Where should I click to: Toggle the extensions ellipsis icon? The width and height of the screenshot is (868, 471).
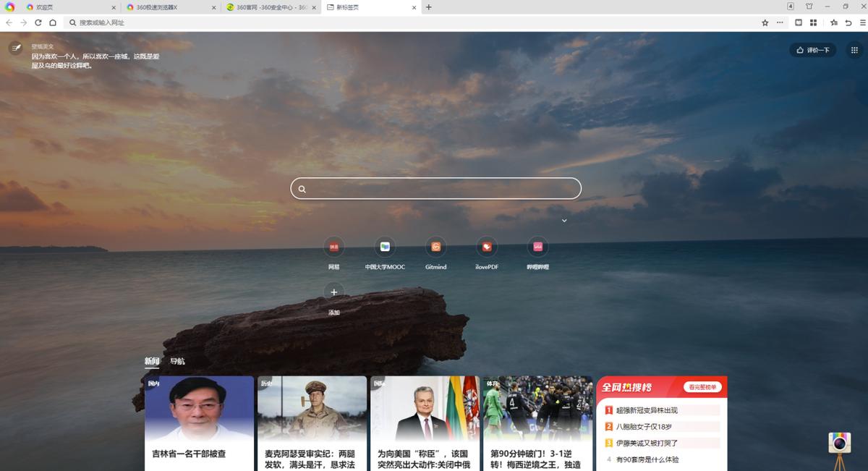[780, 22]
